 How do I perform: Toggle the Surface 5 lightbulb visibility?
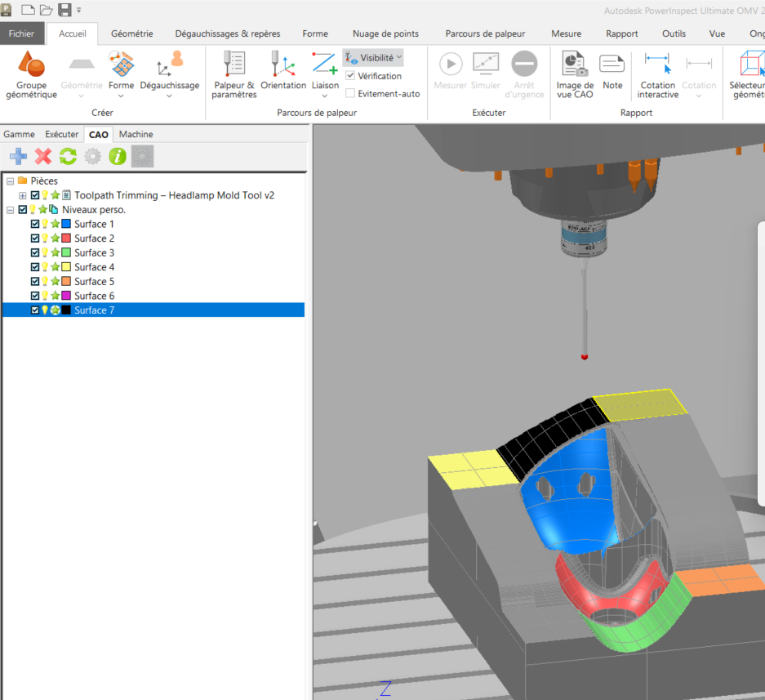coord(46,282)
